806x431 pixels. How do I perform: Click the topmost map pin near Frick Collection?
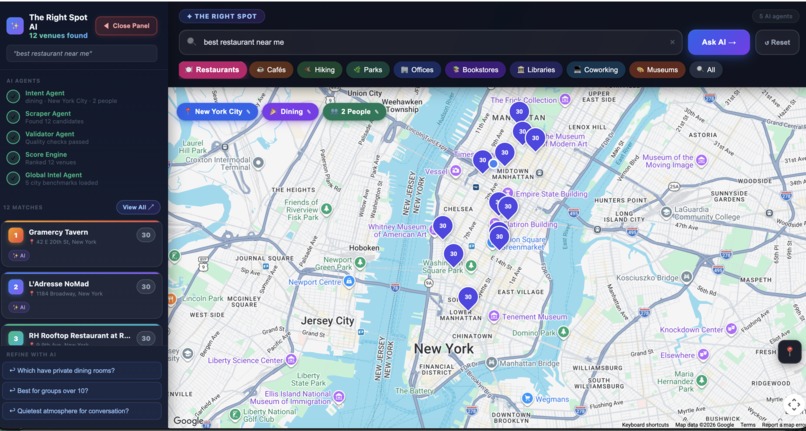(x=519, y=113)
